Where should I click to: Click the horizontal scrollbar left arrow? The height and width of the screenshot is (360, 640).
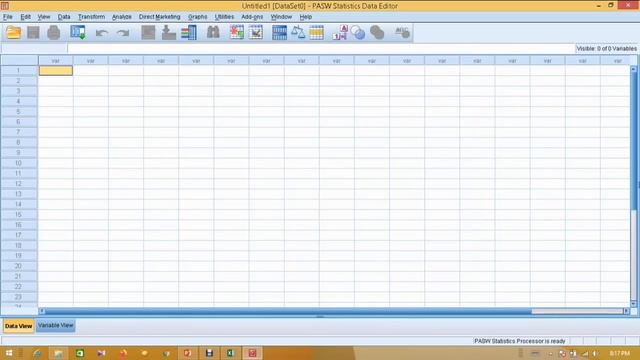point(42,311)
